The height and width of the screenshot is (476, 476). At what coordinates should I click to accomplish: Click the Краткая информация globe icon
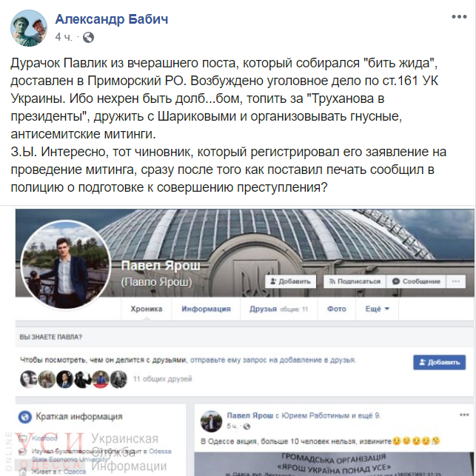[25, 417]
